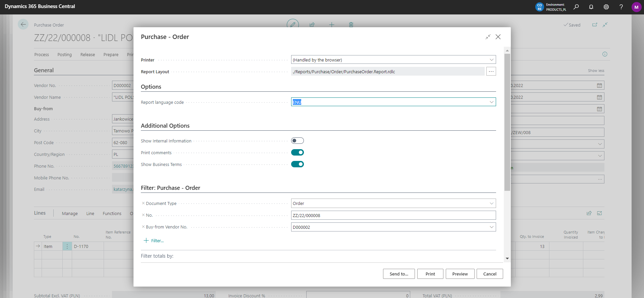Open the Posting menu
Viewport: 644px width, 298px height.
(x=64, y=54)
